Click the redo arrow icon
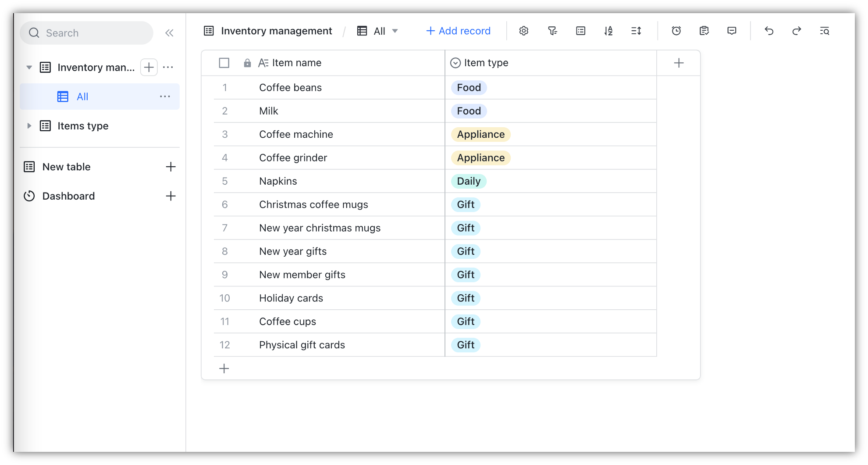The width and height of the screenshot is (868, 465). point(797,31)
